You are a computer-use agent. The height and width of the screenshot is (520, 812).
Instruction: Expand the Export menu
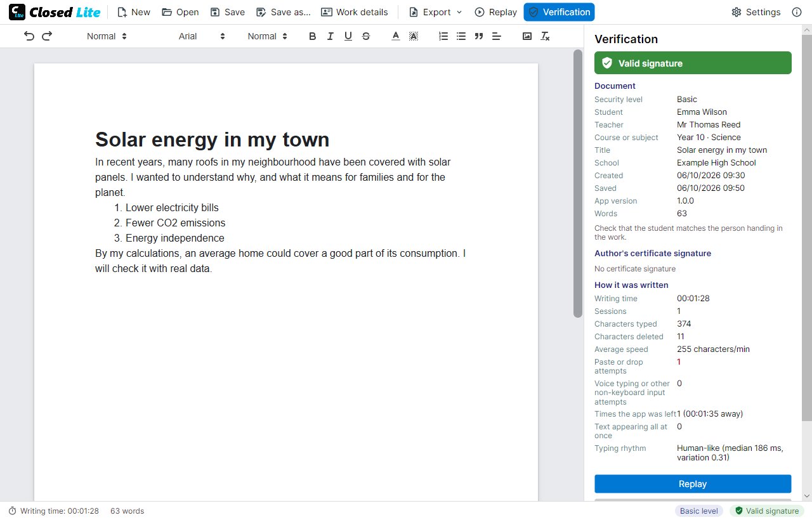pyautogui.click(x=435, y=12)
